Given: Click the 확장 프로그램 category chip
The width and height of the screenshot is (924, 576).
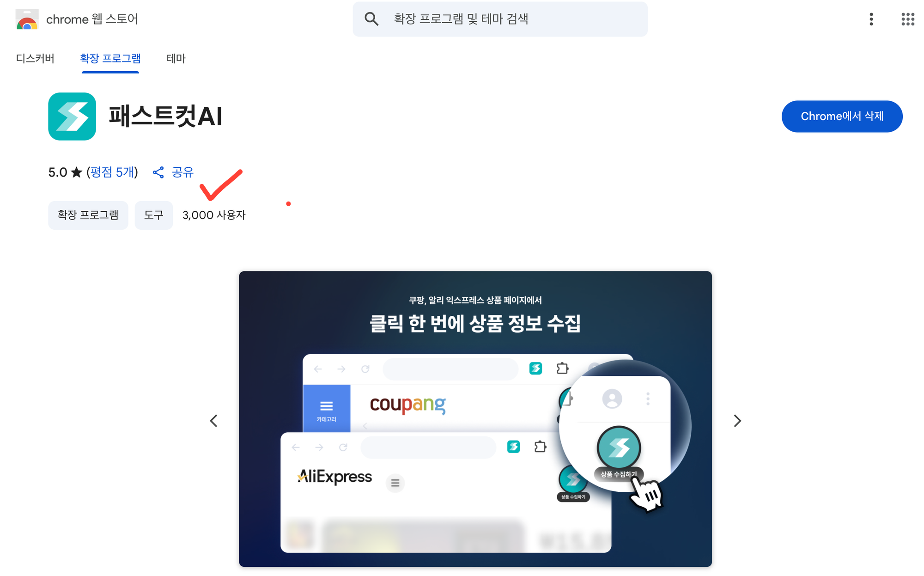Looking at the screenshot, I should point(88,215).
